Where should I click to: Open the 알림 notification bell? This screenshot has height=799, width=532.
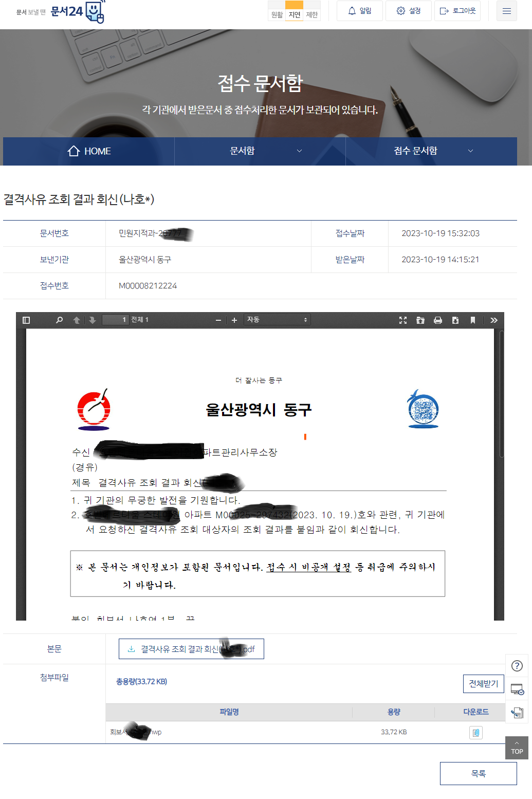click(x=359, y=11)
